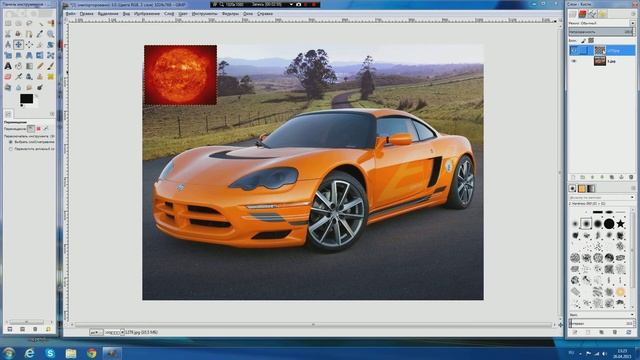Select the Shear tool

click(18, 55)
